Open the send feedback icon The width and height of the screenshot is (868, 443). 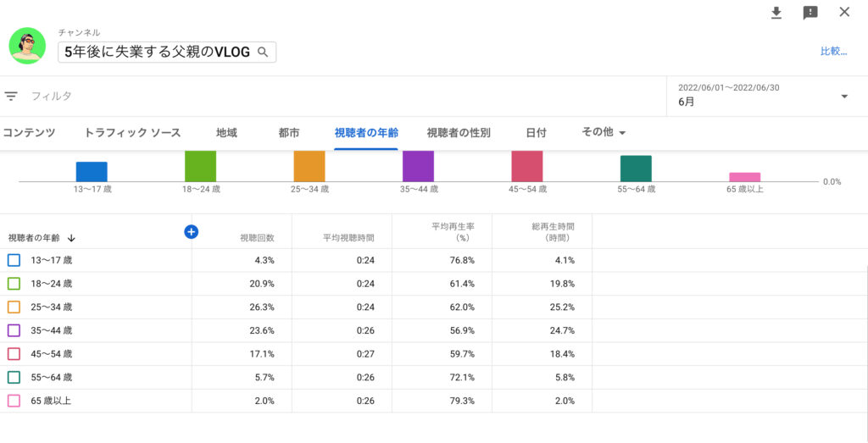click(810, 13)
